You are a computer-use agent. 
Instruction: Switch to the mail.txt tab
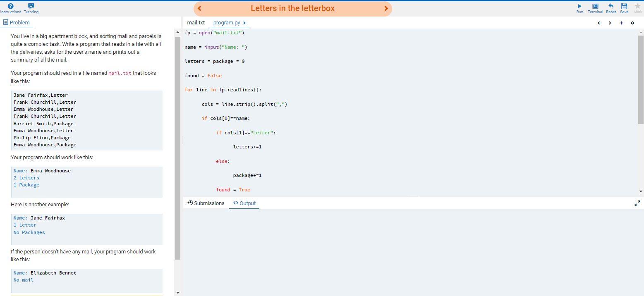(195, 22)
